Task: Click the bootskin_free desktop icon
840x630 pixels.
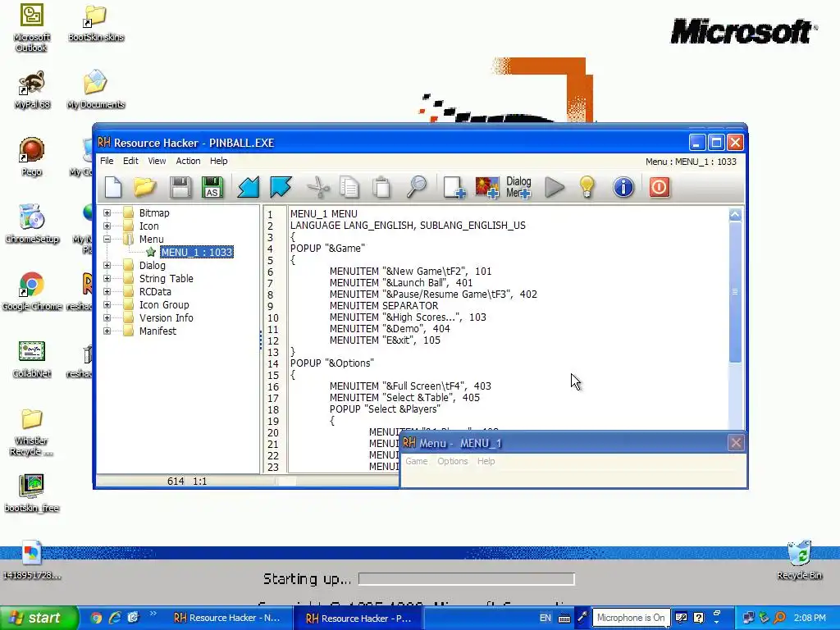Action: click(x=32, y=493)
